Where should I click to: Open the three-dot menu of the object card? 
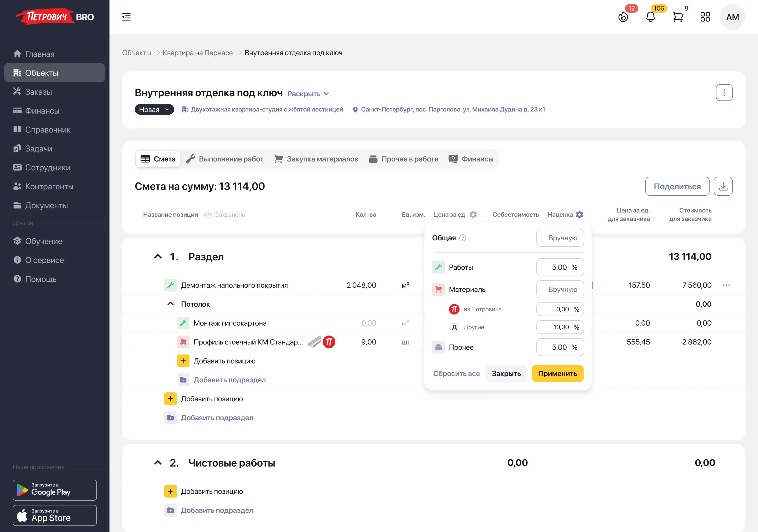724,93
